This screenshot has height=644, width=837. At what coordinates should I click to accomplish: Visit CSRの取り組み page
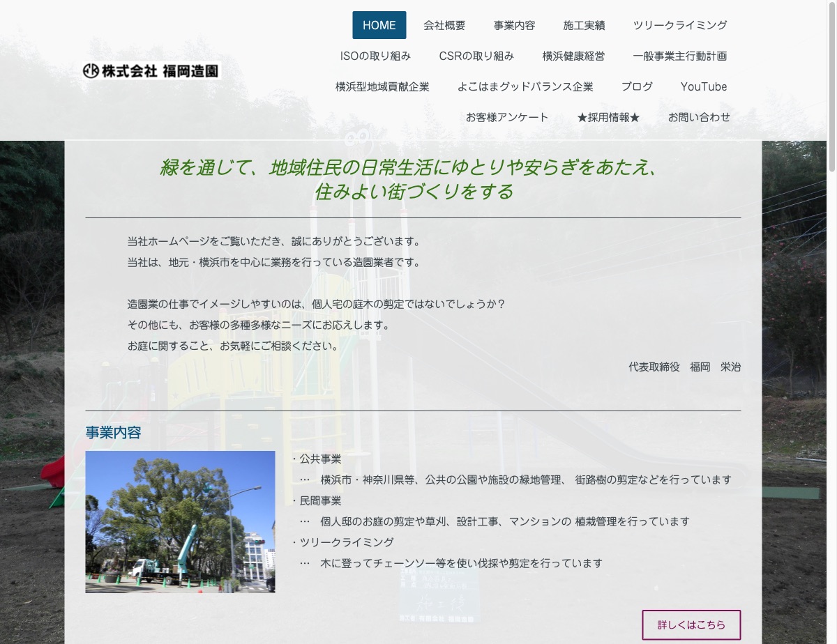[x=476, y=56]
